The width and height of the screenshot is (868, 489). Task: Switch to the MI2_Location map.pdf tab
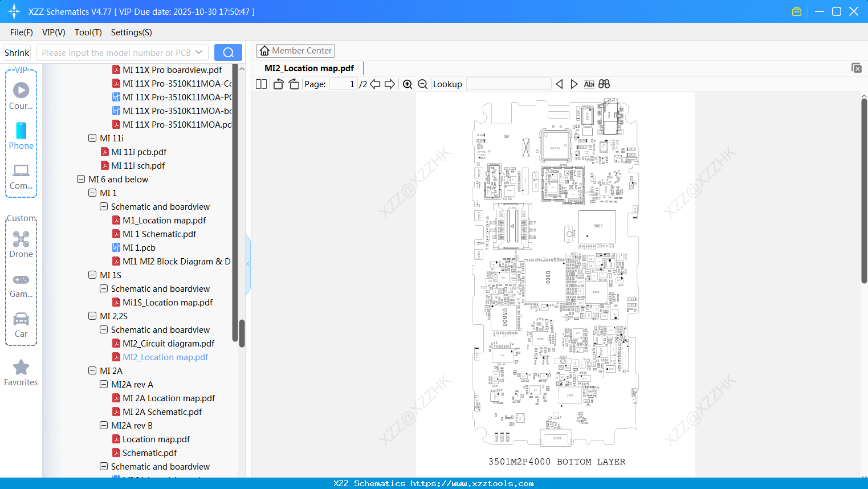point(308,68)
